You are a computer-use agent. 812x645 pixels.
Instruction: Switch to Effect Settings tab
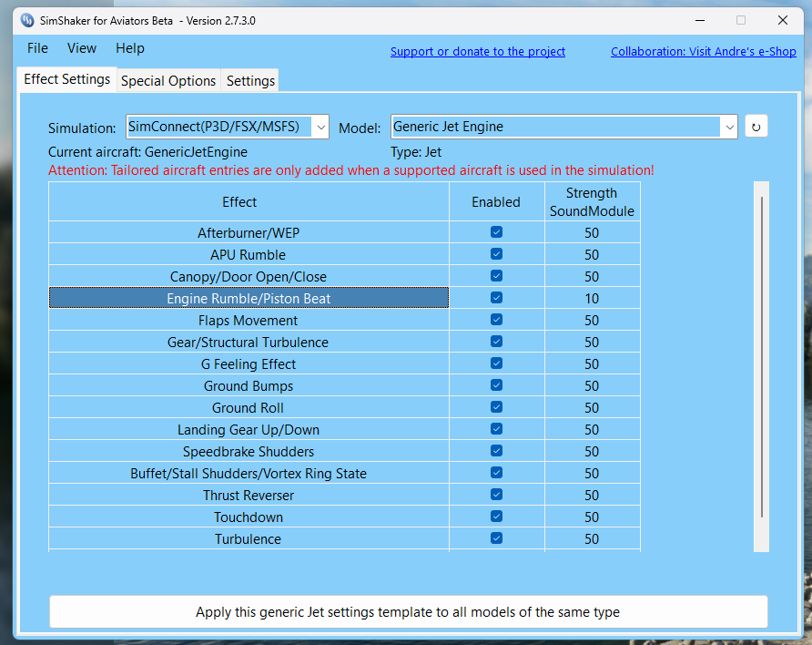[x=66, y=79]
